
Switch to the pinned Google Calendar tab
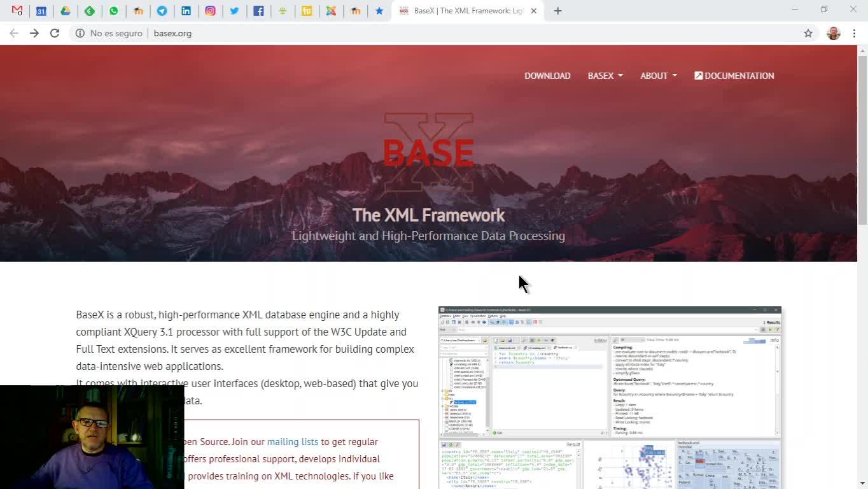coord(41,11)
